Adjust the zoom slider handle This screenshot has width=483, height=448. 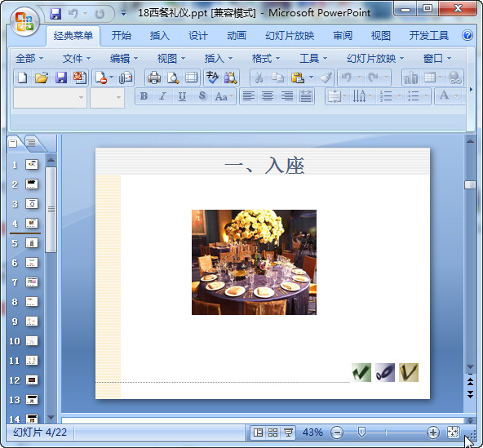pyautogui.click(x=361, y=432)
